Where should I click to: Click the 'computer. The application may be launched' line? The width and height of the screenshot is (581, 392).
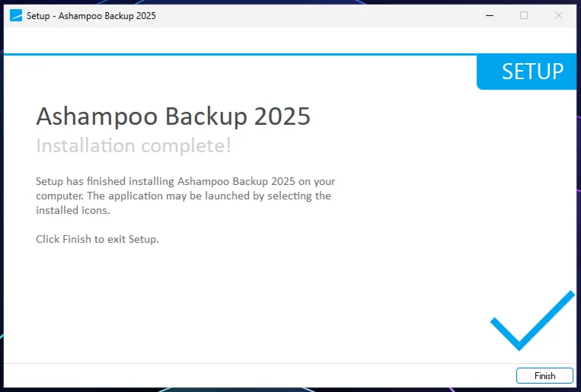point(184,196)
